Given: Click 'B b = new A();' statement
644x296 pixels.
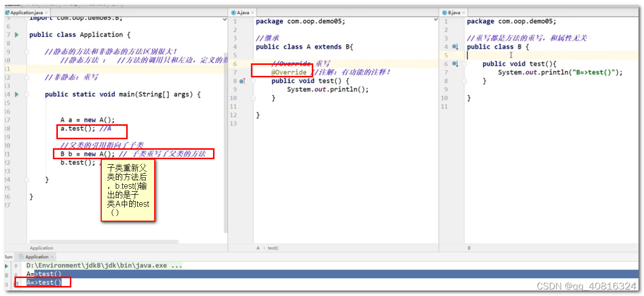Looking at the screenshot, I should pos(88,154).
